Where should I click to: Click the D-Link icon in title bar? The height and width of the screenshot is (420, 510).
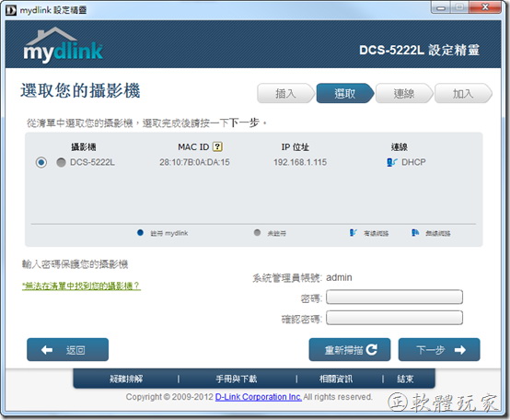[11, 10]
